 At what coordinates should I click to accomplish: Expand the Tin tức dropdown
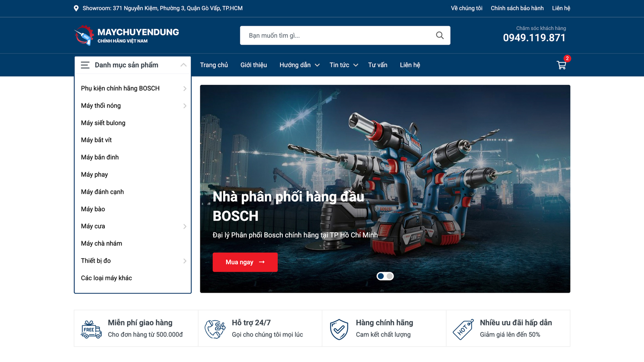355,65
